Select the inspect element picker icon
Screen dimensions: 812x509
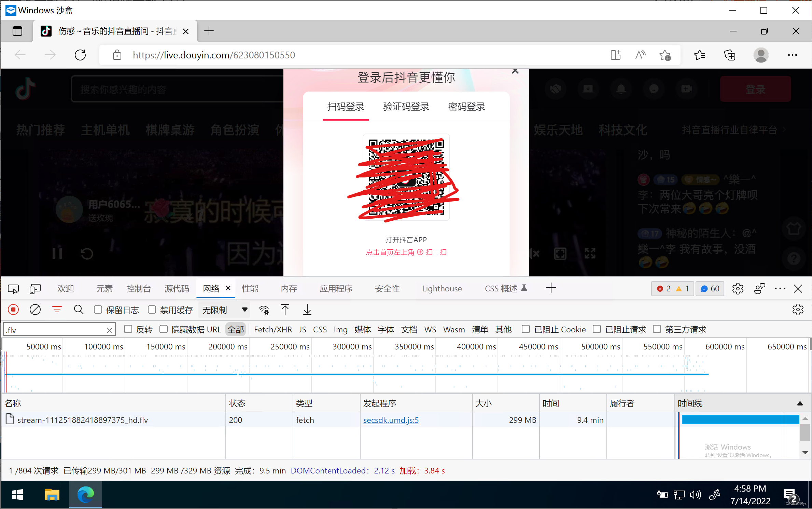(13, 289)
